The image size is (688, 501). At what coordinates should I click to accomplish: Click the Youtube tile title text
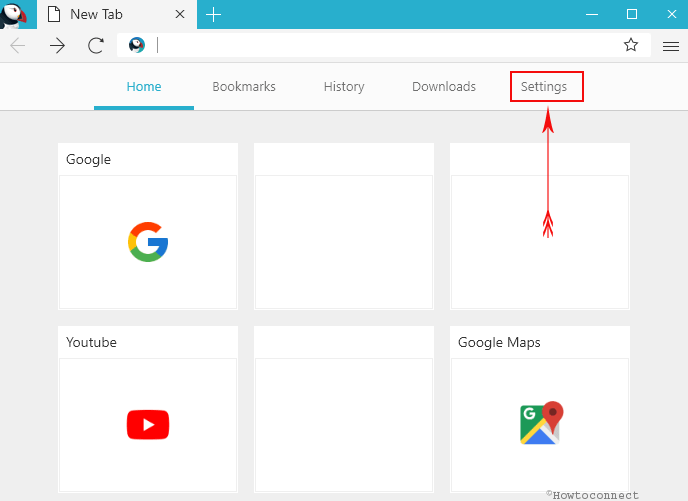[91, 342]
